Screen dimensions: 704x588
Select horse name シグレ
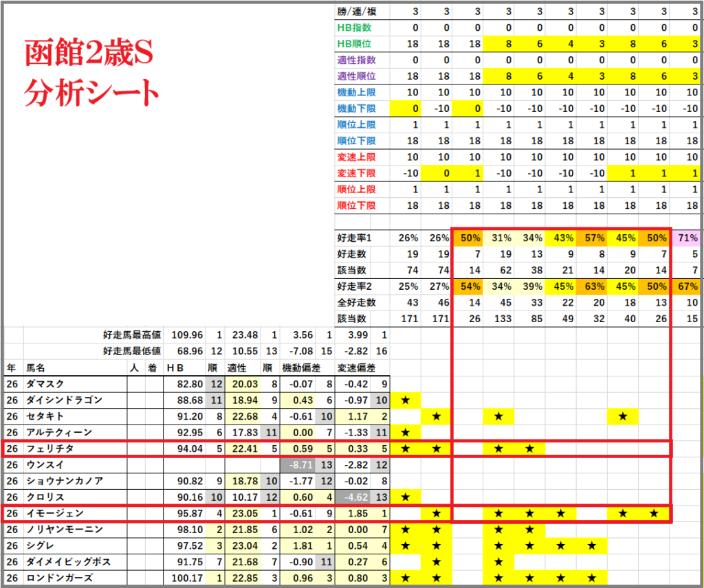(x=40, y=545)
